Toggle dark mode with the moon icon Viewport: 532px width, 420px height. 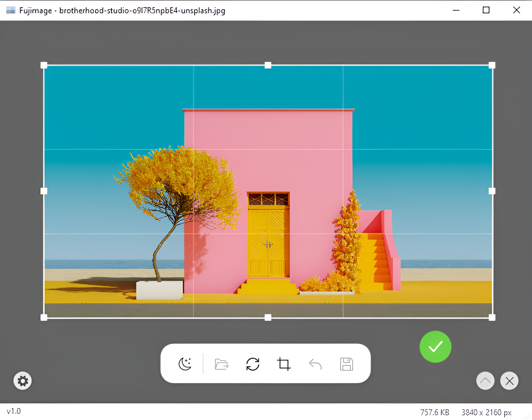(185, 364)
